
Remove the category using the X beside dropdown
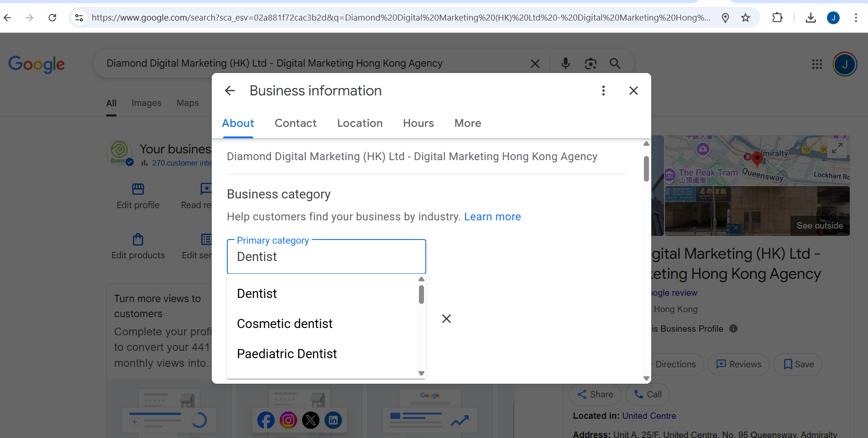click(x=446, y=318)
